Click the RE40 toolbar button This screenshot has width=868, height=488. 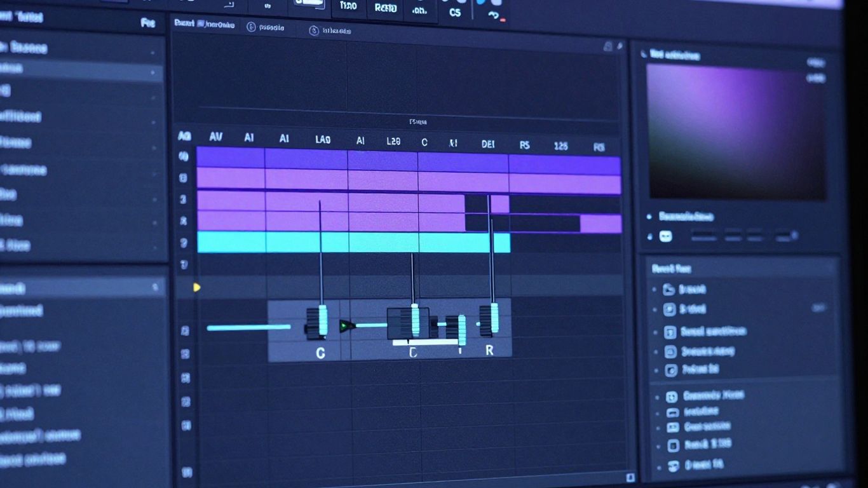(x=386, y=8)
